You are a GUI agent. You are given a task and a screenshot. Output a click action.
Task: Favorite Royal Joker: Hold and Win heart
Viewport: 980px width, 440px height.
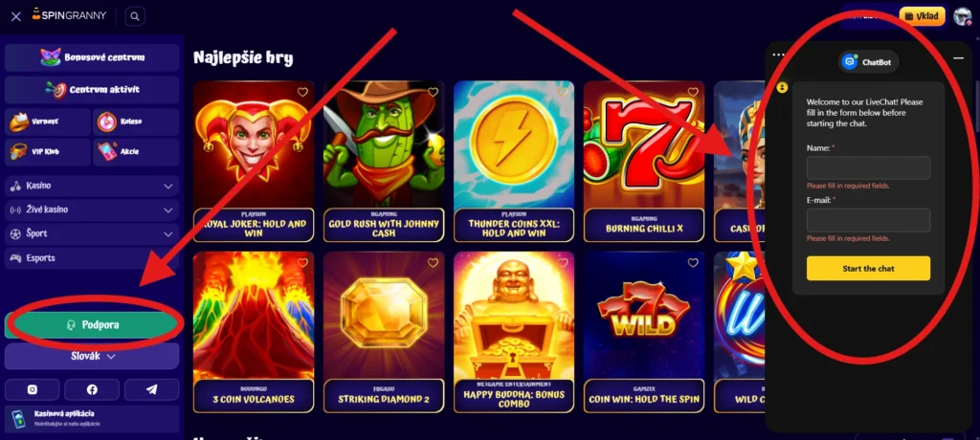pos(302,92)
